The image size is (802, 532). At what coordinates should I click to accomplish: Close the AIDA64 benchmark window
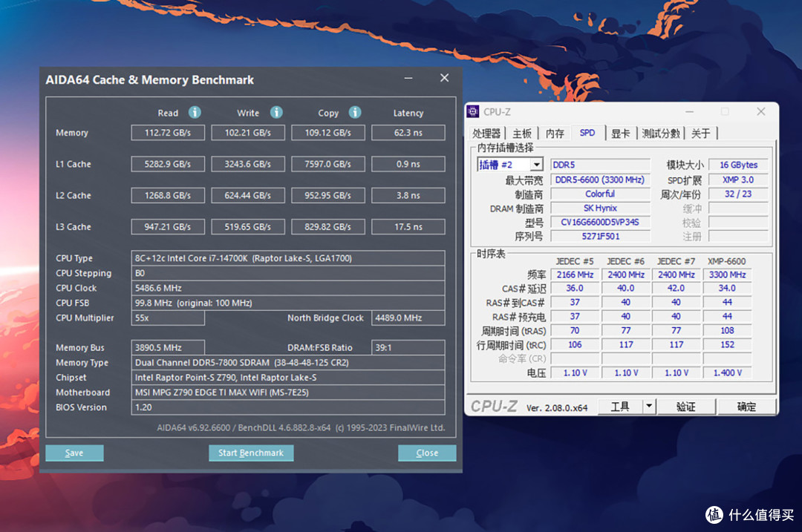444,78
